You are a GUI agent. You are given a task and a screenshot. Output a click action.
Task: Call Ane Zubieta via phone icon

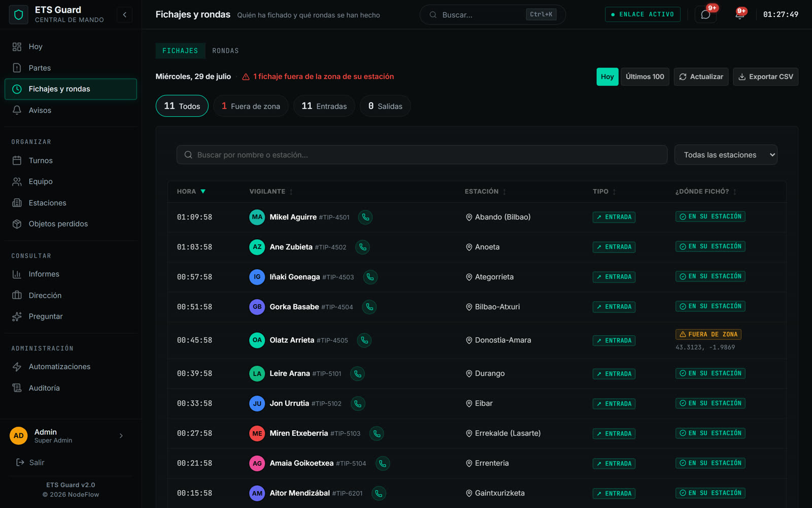tap(362, 247)
